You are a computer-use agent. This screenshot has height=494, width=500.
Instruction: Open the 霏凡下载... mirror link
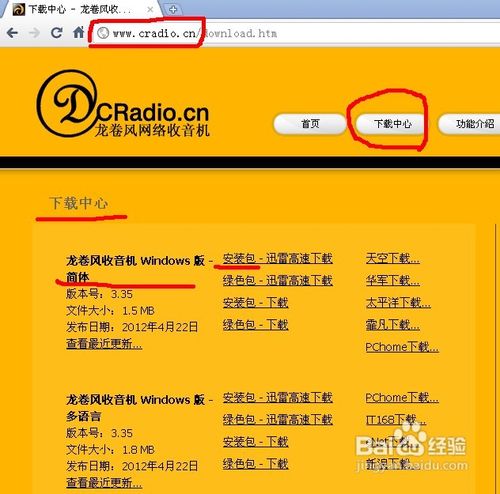pos(392,325)
